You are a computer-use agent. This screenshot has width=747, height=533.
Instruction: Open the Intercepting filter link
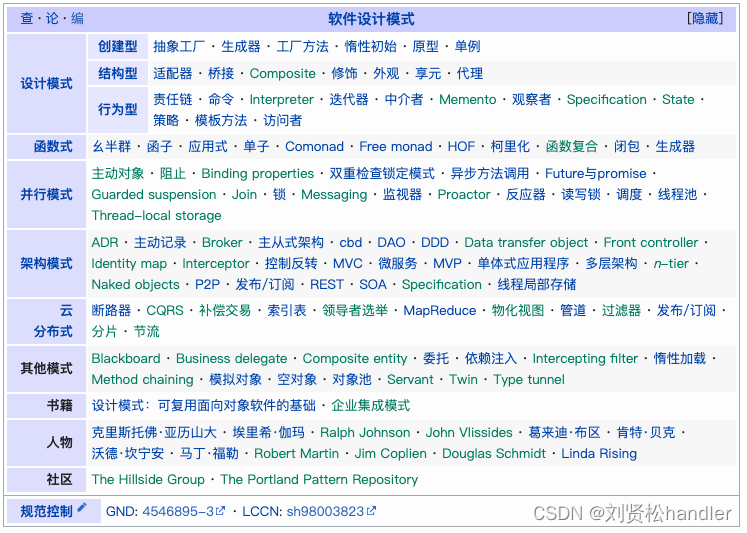point(585,359)
